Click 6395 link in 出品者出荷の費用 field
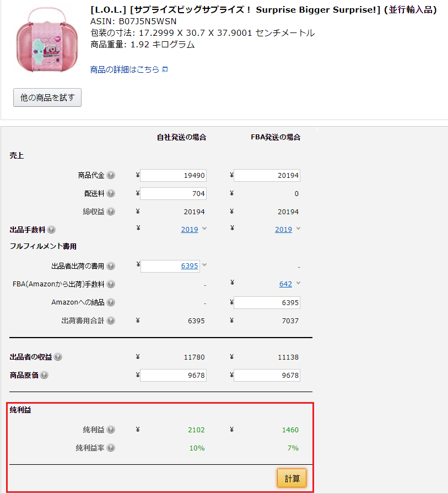The image size is (448, 494). point(190,266)
